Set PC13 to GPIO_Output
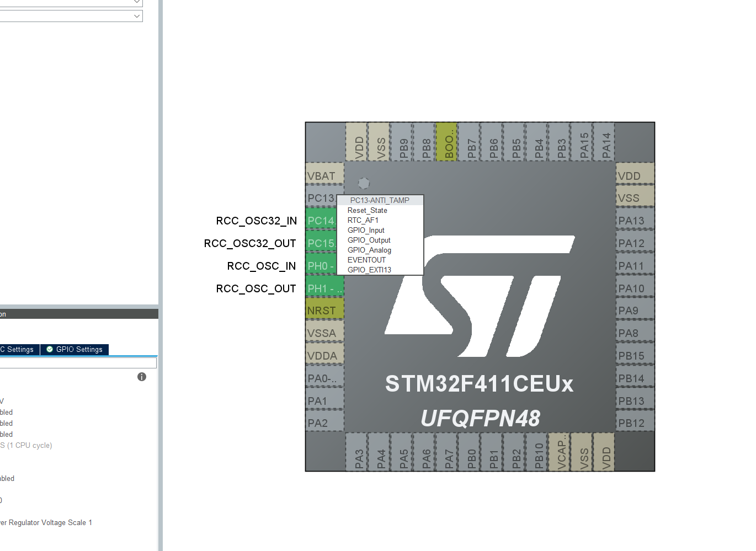Screen dimensions: 756x551 (380, 240)
